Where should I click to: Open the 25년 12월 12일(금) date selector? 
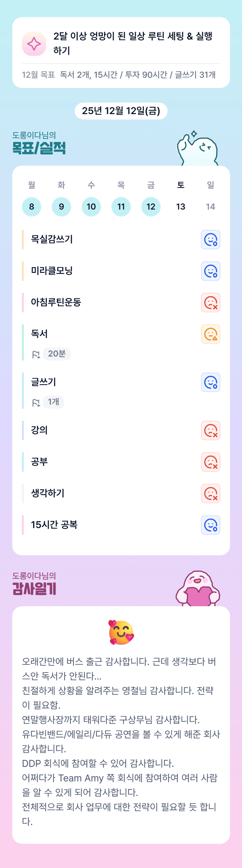coord(121,111)
